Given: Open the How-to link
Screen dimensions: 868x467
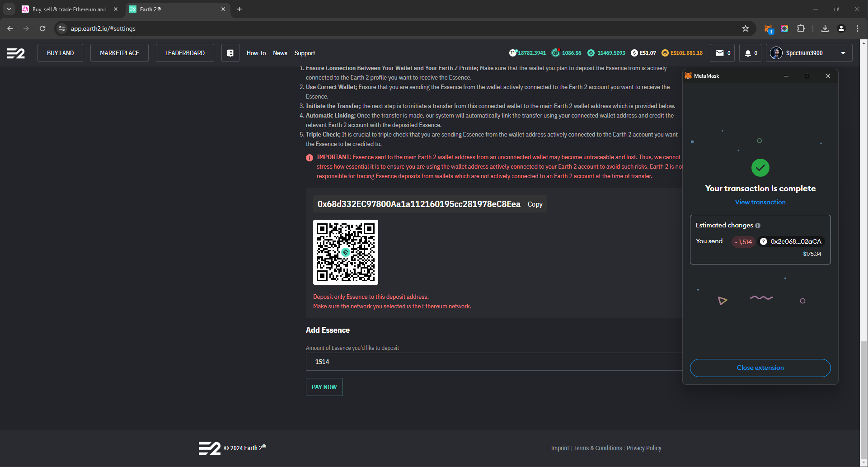Looking at the screenshot, I should (x=256, y=53).
